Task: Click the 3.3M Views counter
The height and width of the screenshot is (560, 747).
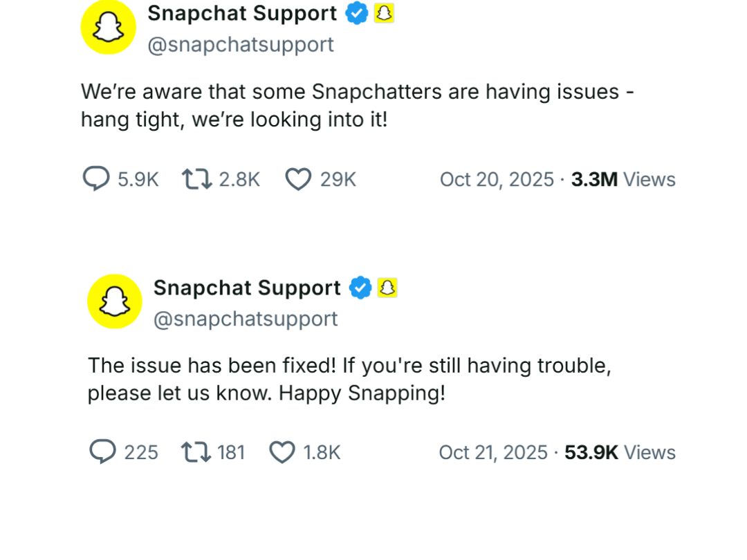Action: coord(622,178)
